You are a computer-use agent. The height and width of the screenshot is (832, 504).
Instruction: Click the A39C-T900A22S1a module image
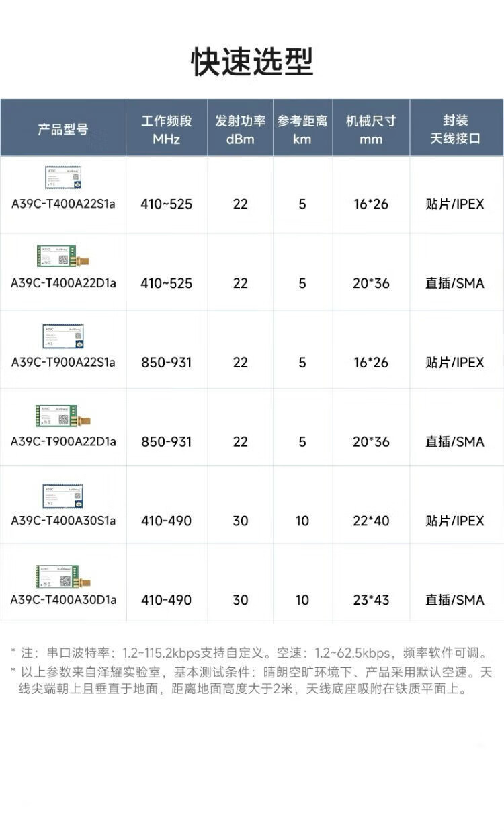tap(63, 336)
